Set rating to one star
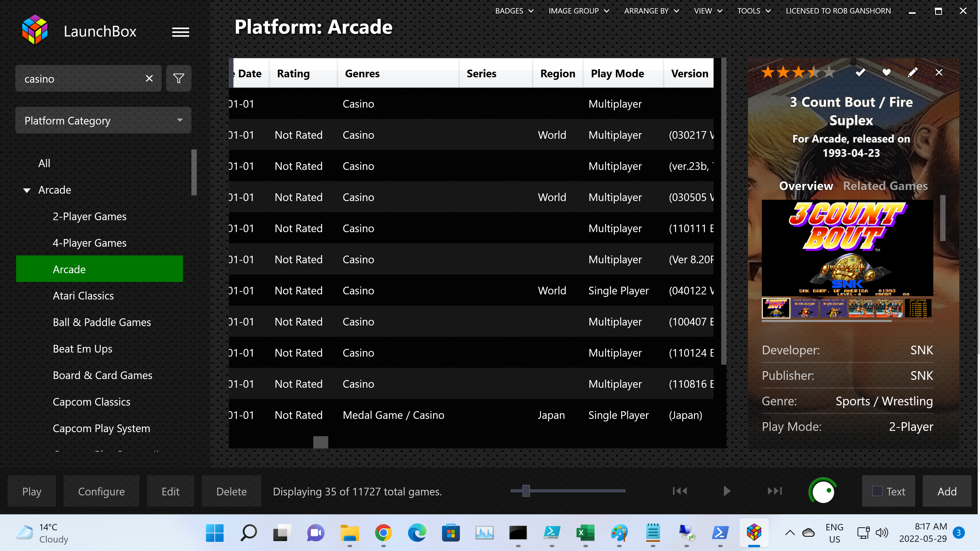Viewport: 980px width, 551px height. pyautogui.click(x=768, y=72)
